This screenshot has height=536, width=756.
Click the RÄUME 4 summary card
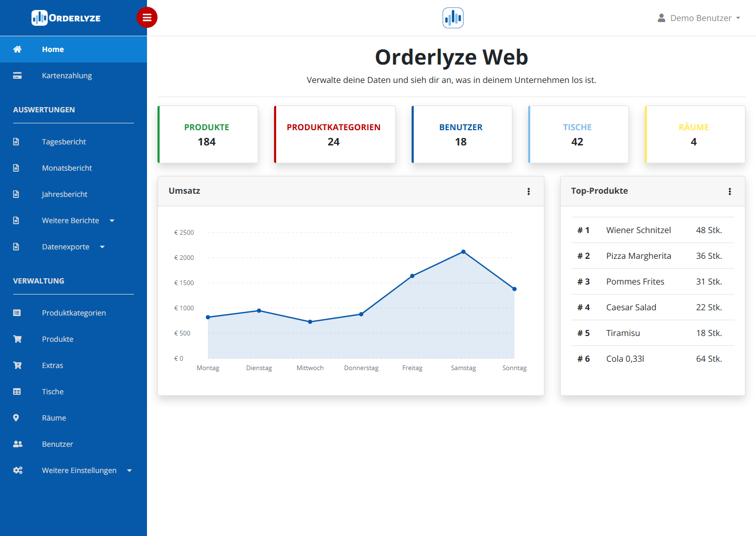click(x=695, y=134)
